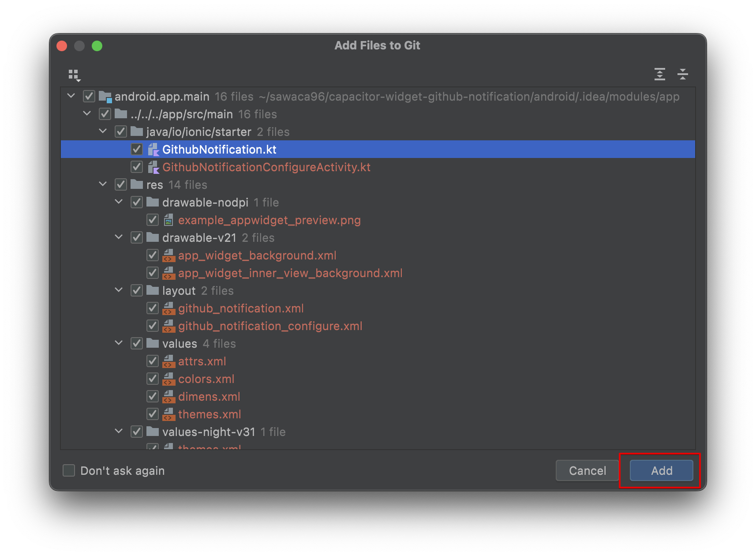
Task: Click the folder icon of values-night-v31
Action: pos(153,432)
